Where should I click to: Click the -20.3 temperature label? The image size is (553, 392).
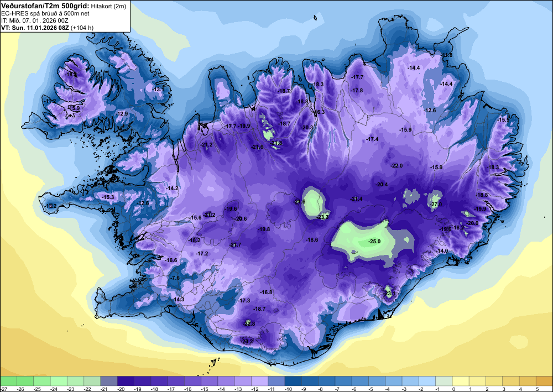click(307, 128)
